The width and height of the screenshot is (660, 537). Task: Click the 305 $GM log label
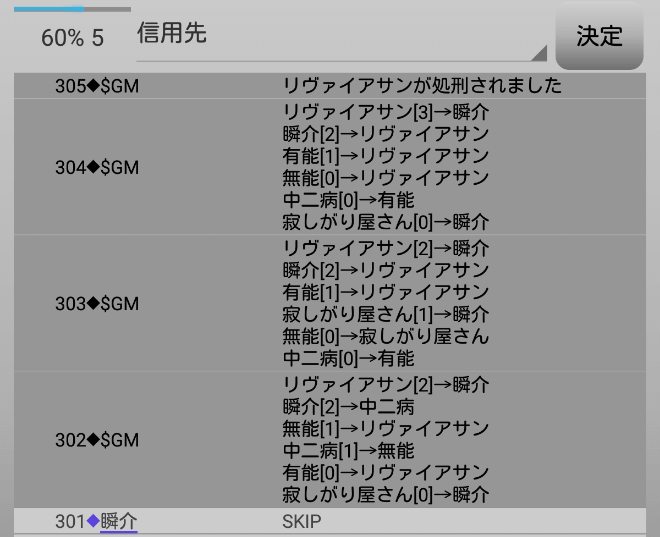coord(96,86)
